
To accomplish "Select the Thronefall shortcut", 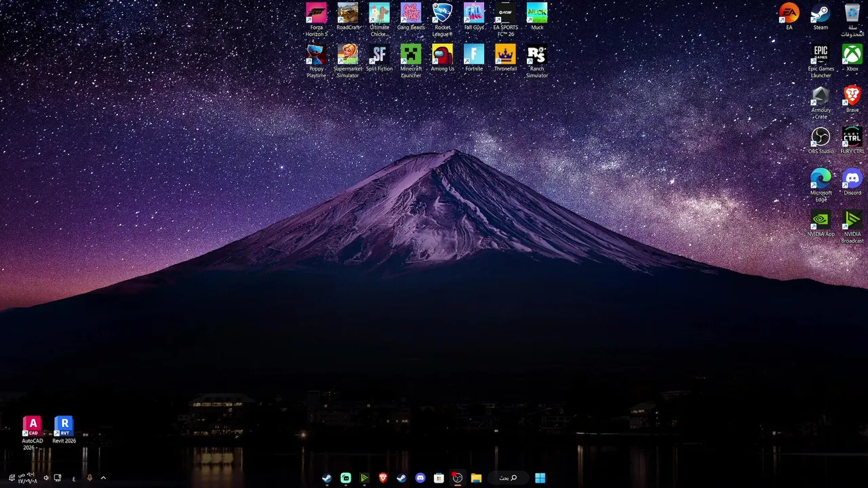I will (x=505, y=58).
